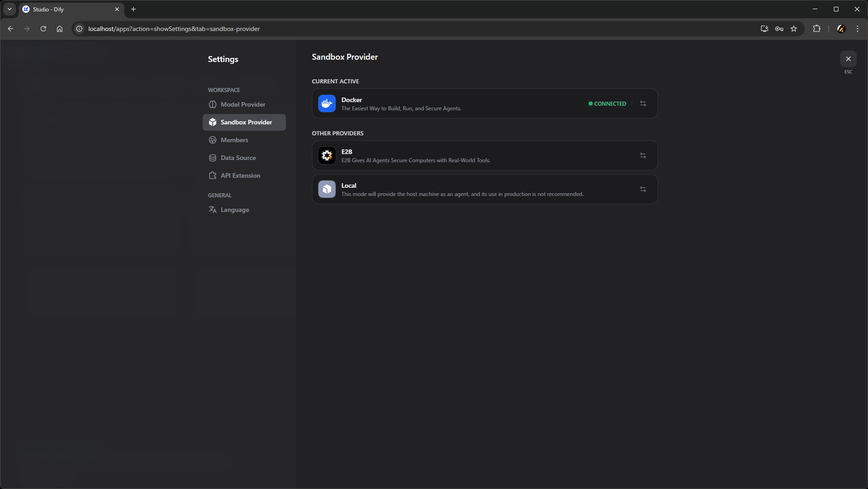This screenshot has height=489, width=868.
Task: Bookmark this page with star icon
Action: [x=794, y=29]
